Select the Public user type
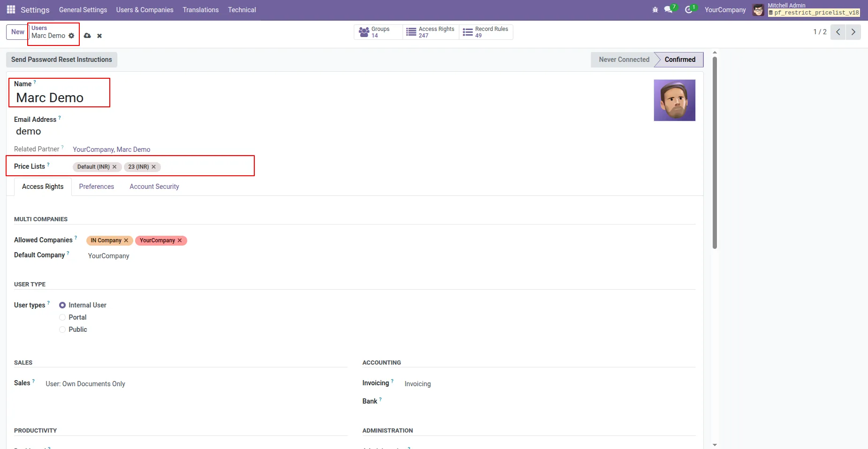Image resolution: width=868 pixels, height=449 pixels. pos(62,329)
